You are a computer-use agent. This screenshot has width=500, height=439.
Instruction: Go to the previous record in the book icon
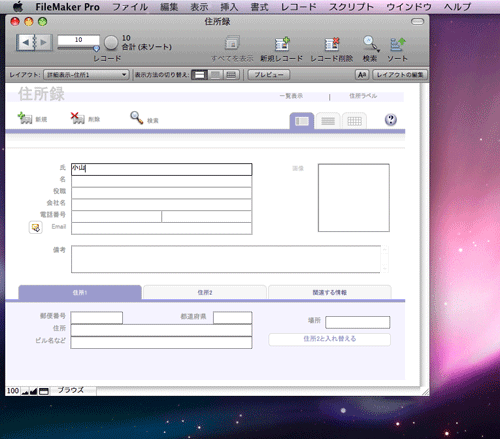(x=25, y=43)
